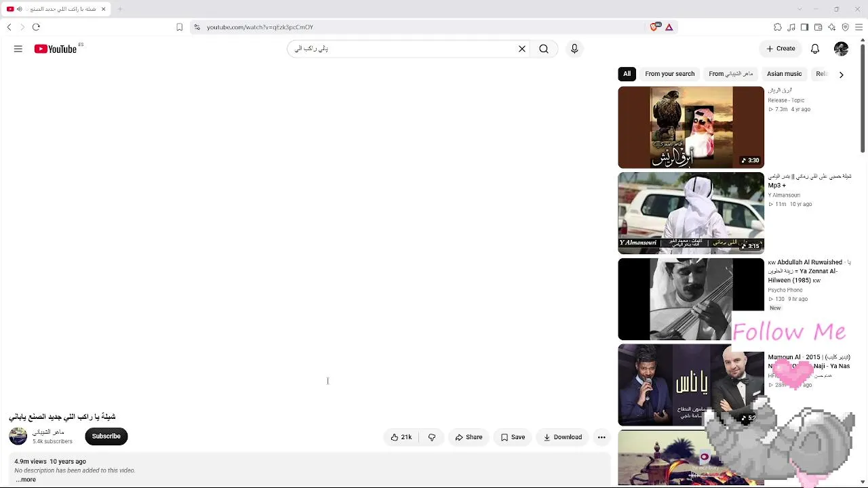
Task: Open the media playlist music note icon
Action: tap(791, 27)
